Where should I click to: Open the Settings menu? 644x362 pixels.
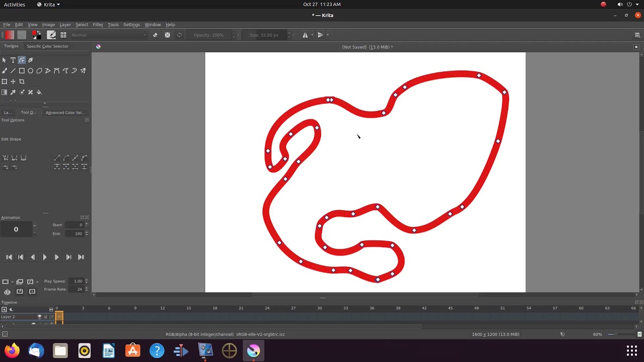[x=131, y=25]
